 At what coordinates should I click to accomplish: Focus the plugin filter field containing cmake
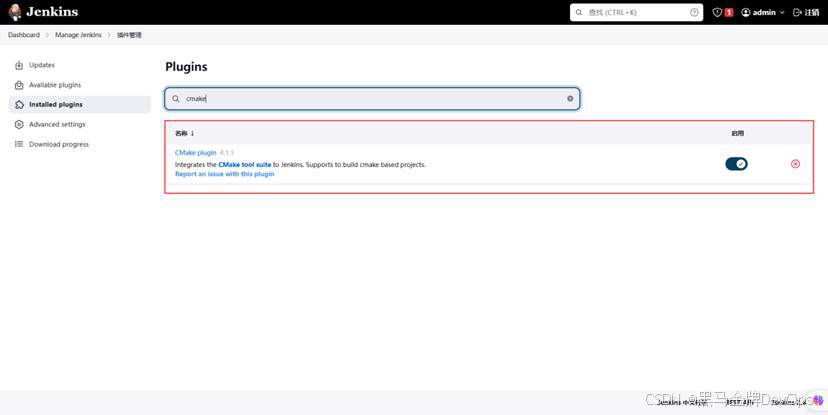[372, 99]
